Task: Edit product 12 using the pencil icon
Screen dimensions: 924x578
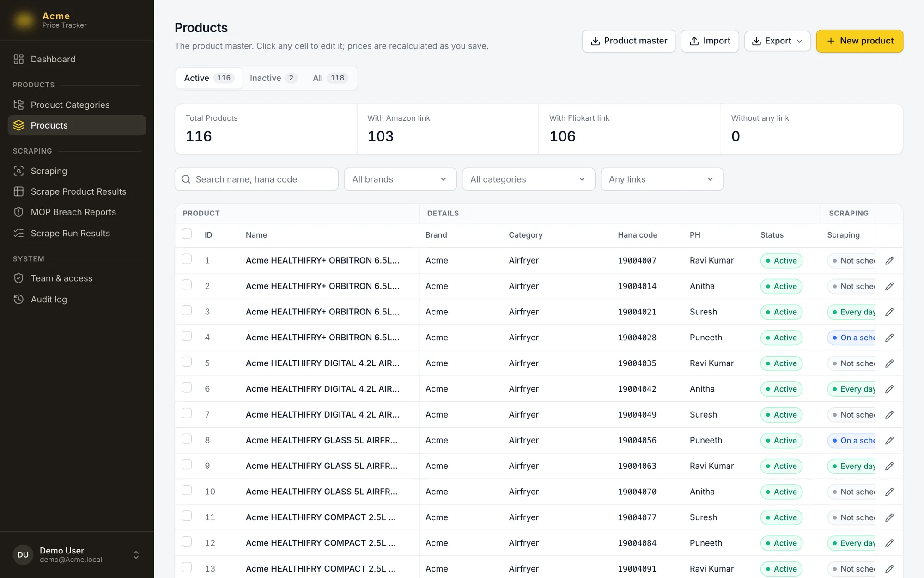Action: pos(889,543)
